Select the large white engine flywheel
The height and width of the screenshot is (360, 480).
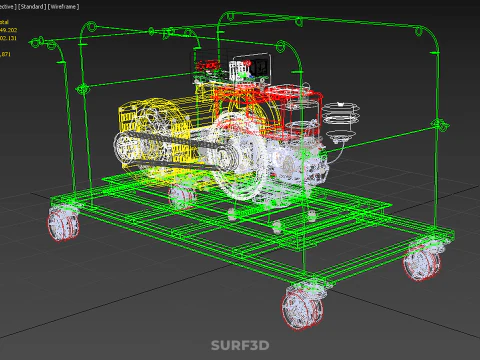tap(239, 157)
